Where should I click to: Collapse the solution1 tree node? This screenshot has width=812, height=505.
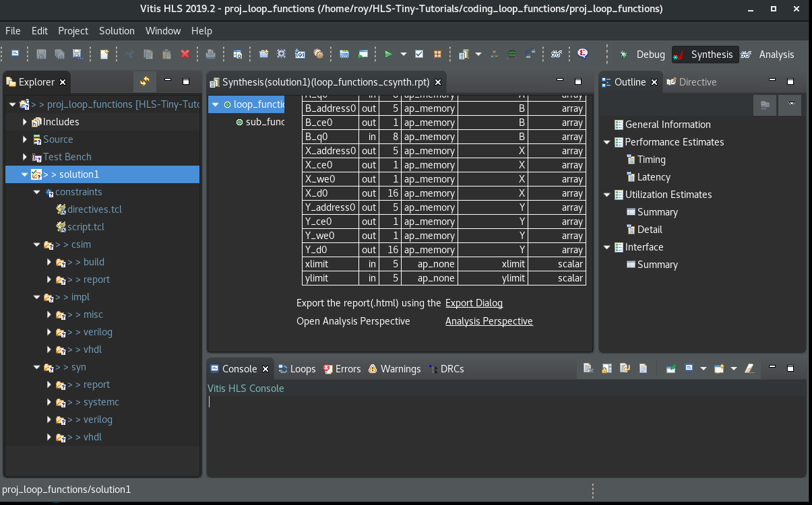[25, 174]
